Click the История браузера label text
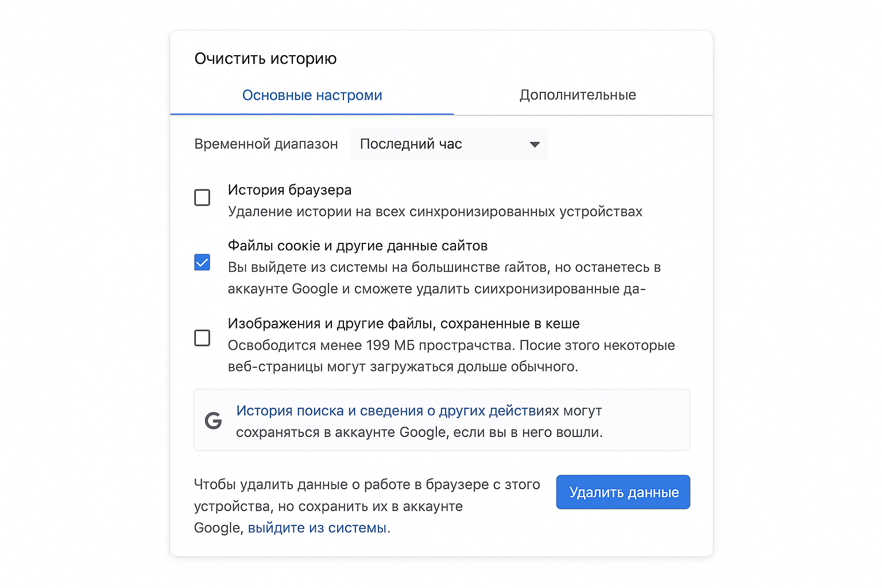 289,189
